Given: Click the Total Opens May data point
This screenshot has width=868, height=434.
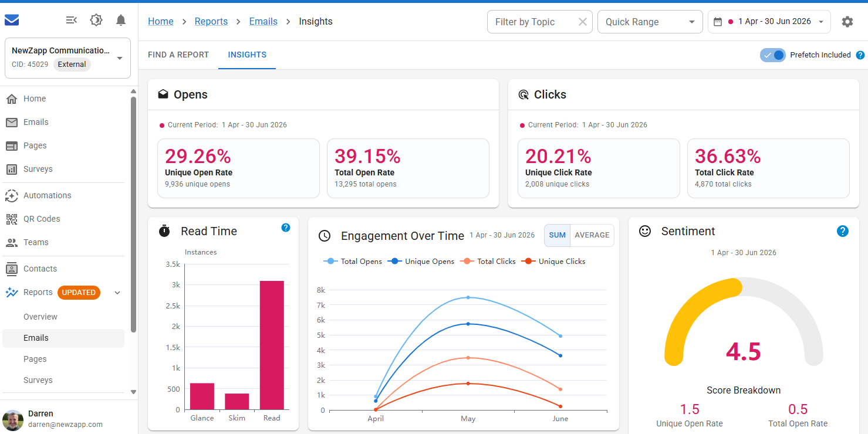Looking at the screenshot, I should pos(468,297).
